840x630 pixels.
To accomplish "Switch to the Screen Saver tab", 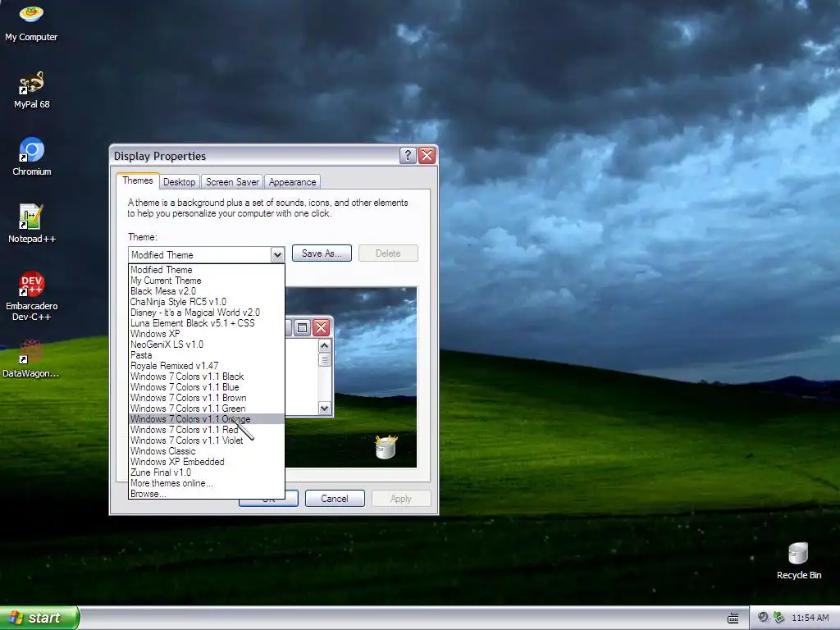I will pyautogui.click(x=232, y=182).
